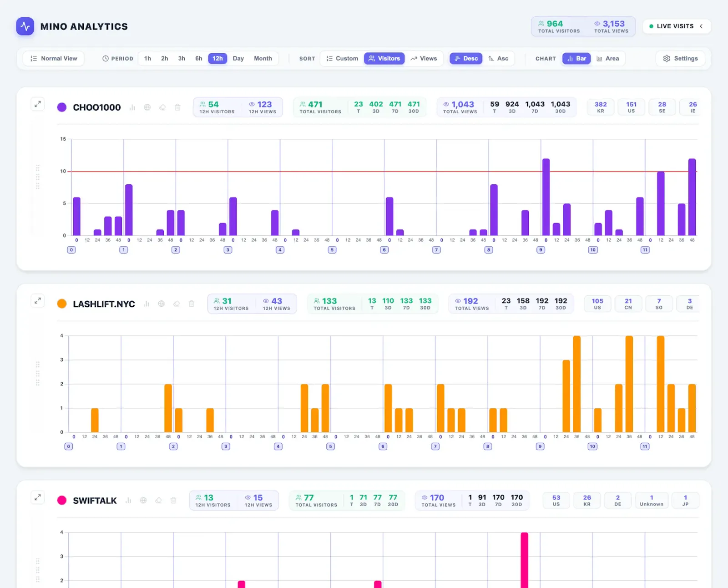Click bar chart icon beside LASHLIFT.NYC
The width and height of the screenshot is (728, 588).
[147, 304]
